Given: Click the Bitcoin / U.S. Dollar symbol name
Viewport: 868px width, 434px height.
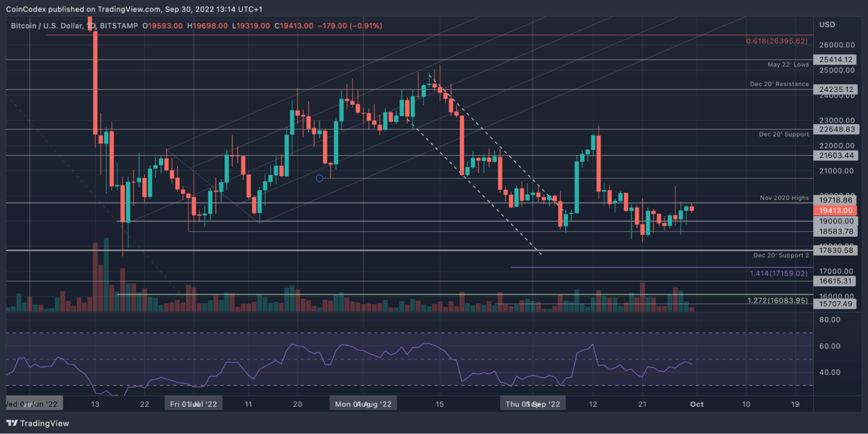Looking at the screenshot, I should [48, 26].
